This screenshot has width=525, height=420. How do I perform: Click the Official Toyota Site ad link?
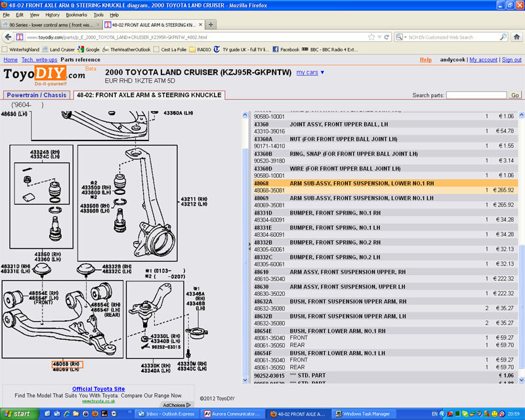[98, 389]
